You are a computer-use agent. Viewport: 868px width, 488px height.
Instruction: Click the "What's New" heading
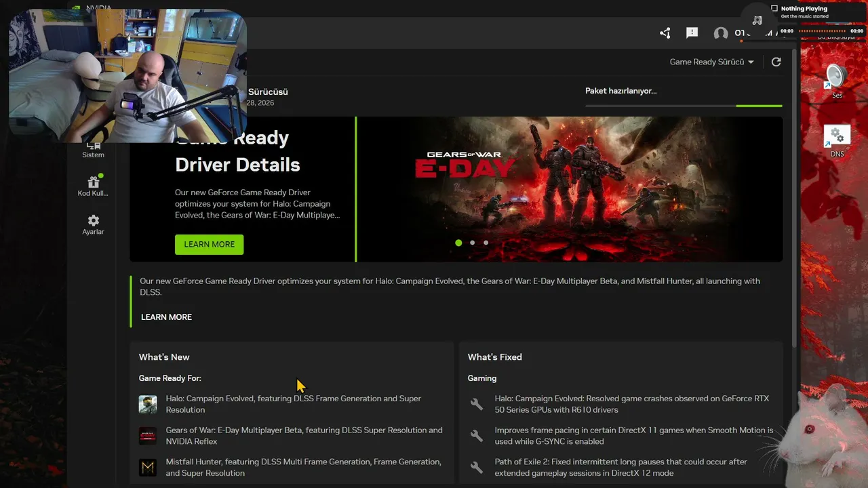164,357
